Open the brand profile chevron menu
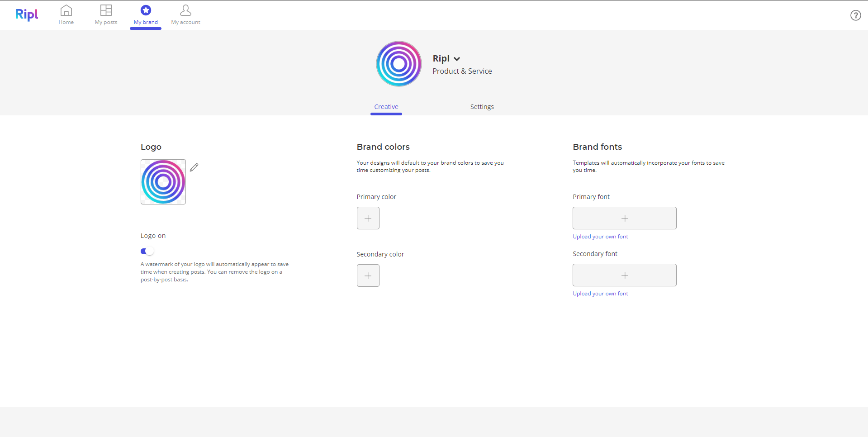The image size is (868, 437). click(457, 59)
